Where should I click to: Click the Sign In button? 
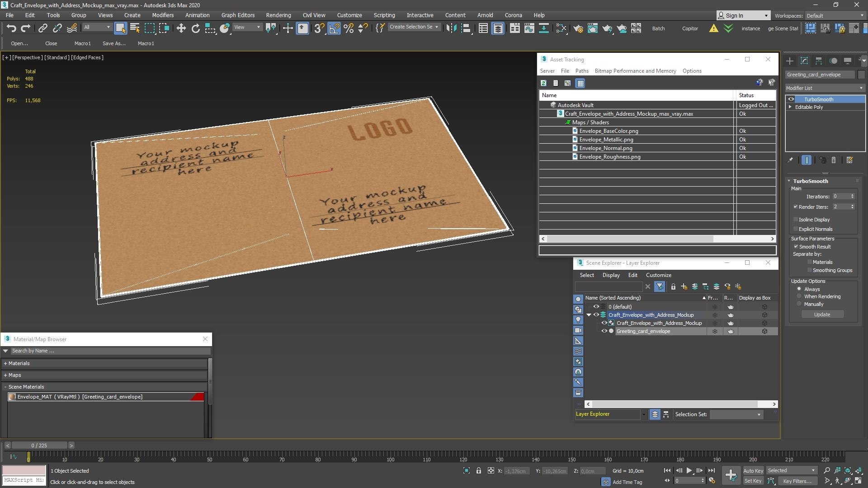tap(743, 15)
